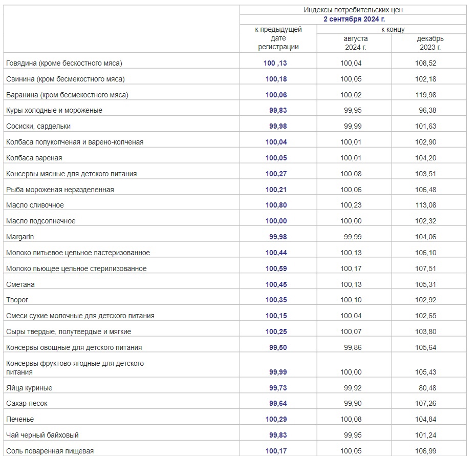
Task: Select the '2 сентября 2024 г.' date header
Action: [x=353, y=19]
